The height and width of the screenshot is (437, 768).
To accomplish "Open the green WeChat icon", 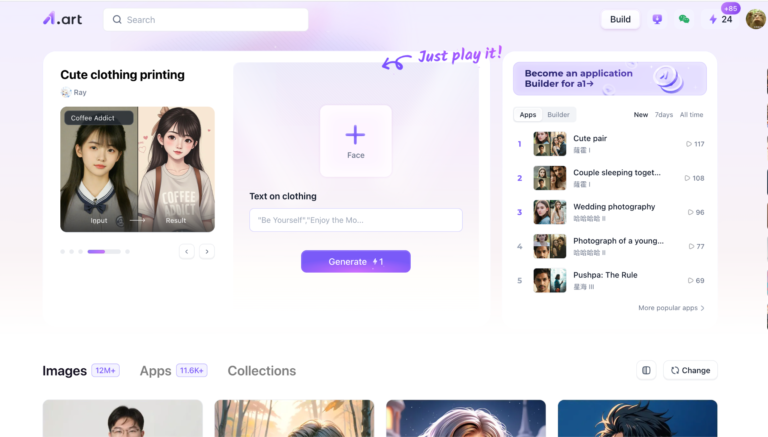I will [684, 19].
